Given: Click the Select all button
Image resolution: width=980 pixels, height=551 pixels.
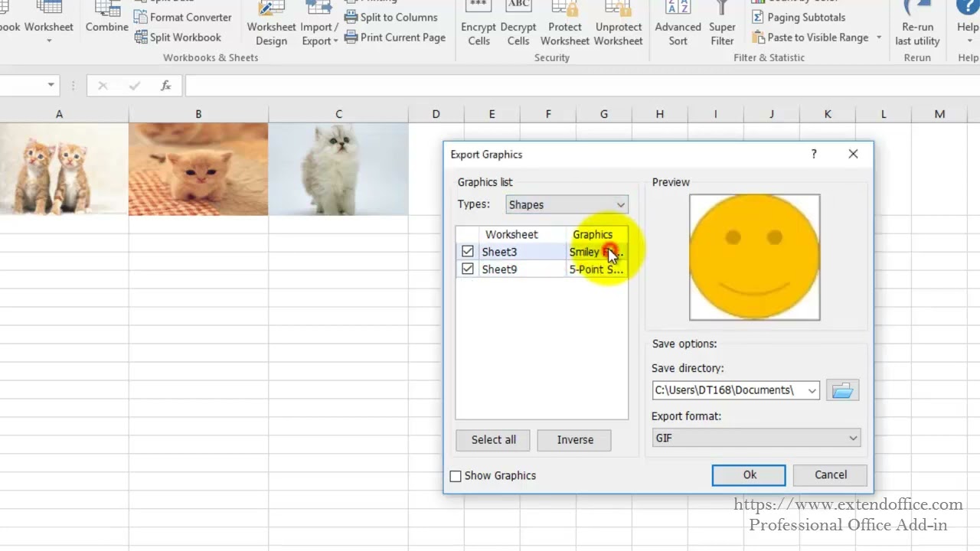Looking at the screenshot, I should [x=494, y=439].
